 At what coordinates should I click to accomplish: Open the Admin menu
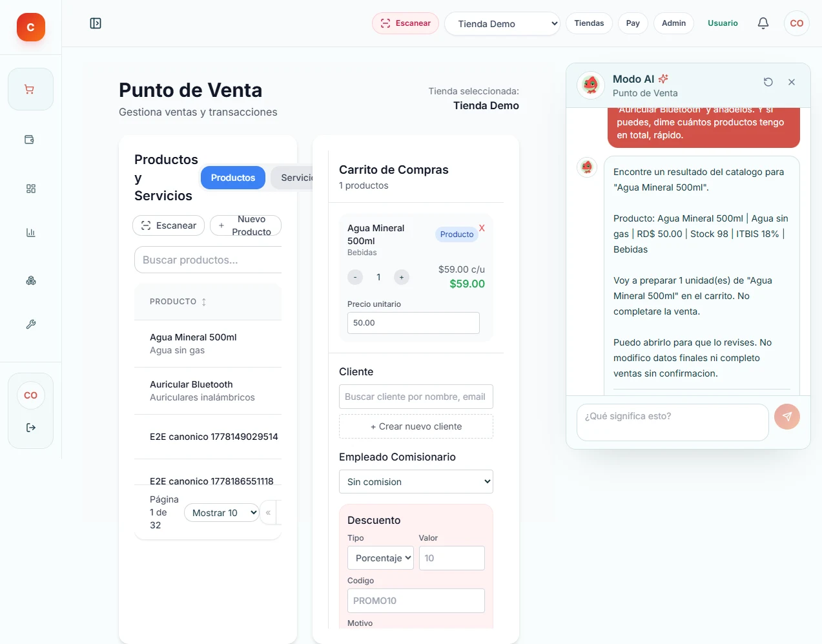(673, 23)
